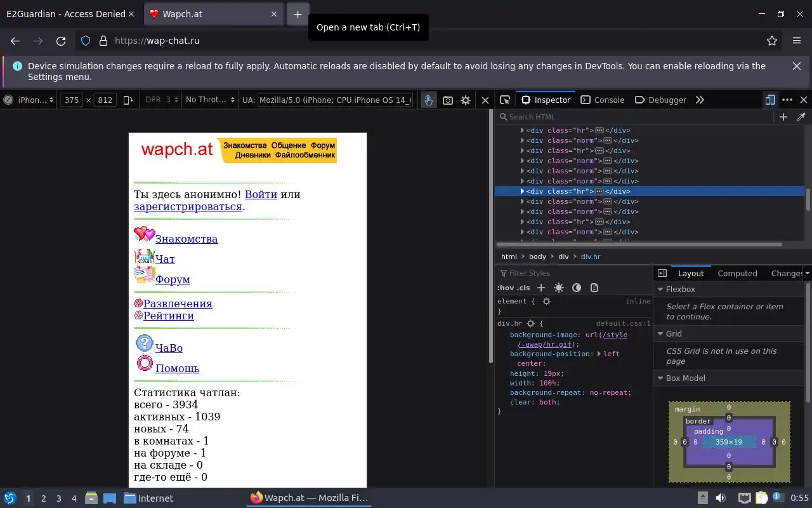
Task: Click the Войти link on the page
Action: click(x=261, y=194)
